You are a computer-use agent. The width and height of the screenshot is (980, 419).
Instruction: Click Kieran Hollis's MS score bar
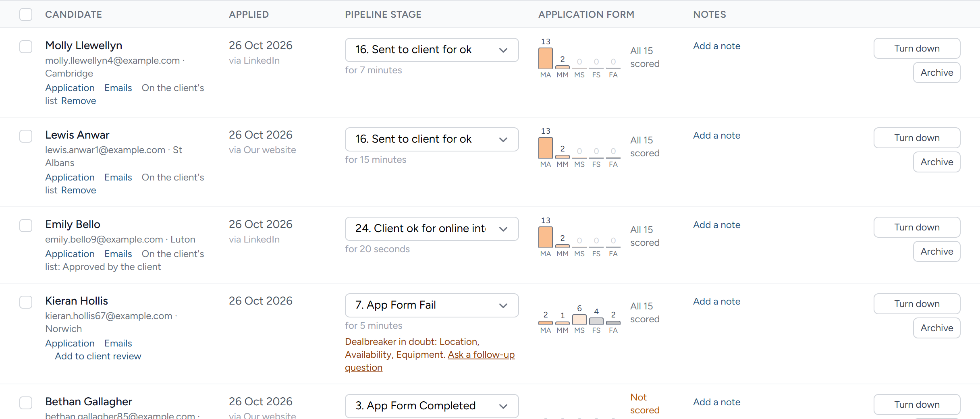579,319
